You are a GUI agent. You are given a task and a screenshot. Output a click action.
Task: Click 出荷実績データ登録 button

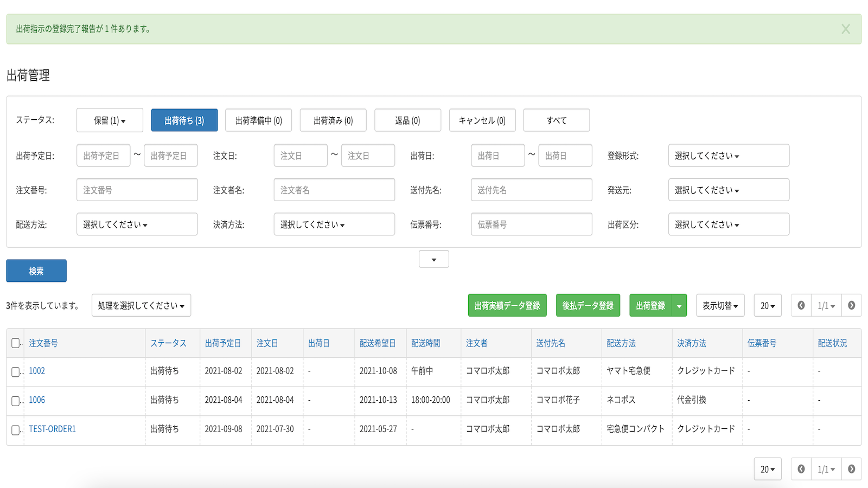[x=507, y=305]
